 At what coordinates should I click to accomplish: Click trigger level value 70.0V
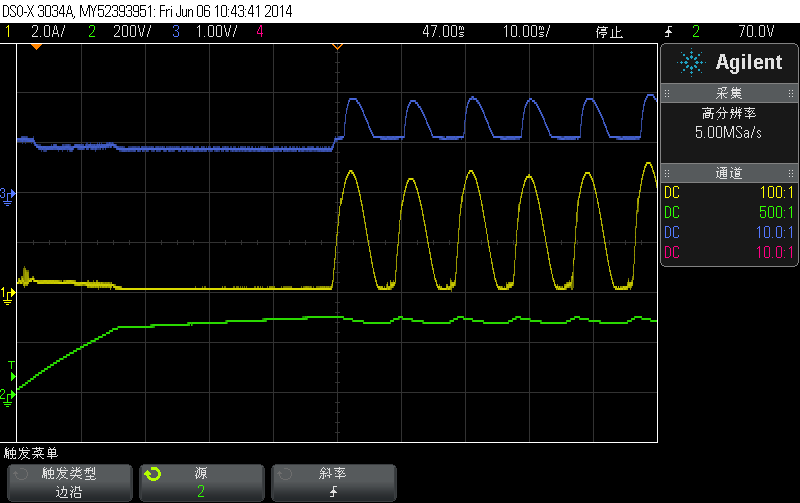pyautogui.click(x=756, y=32)
